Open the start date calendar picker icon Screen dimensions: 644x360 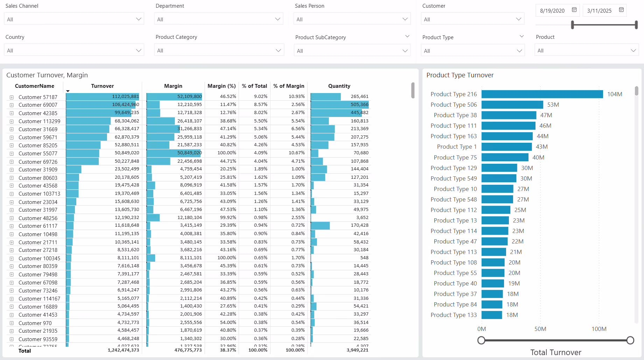[x=574, y=10]
